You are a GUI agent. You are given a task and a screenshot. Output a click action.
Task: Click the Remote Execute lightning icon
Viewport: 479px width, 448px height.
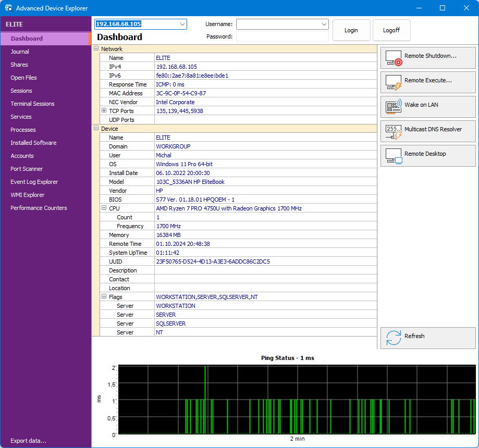(394, 82)
